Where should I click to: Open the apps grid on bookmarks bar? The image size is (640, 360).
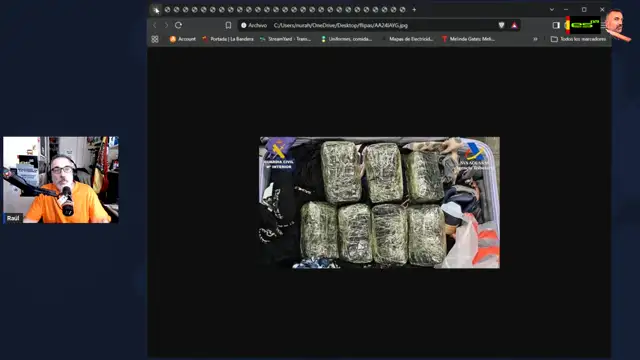tap(155, 39)
